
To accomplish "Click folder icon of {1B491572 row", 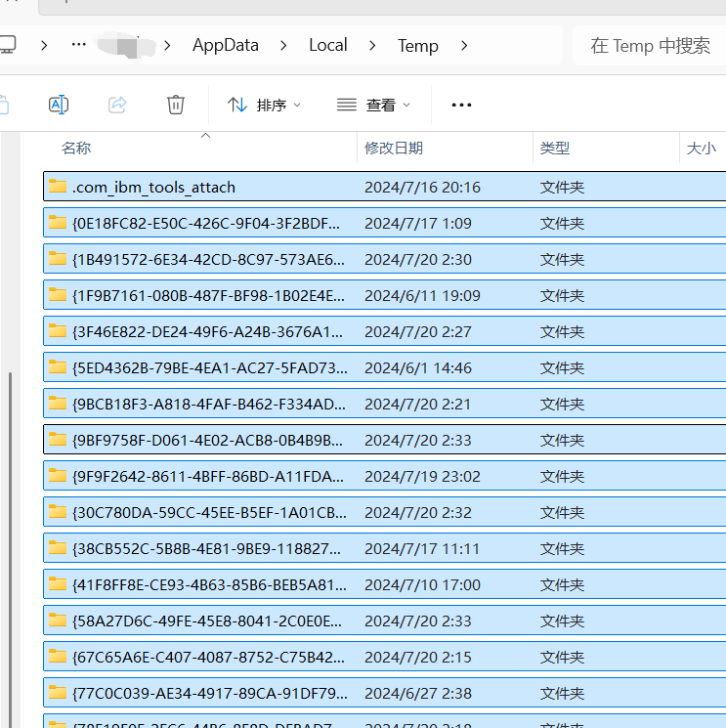I will (58, 258).
